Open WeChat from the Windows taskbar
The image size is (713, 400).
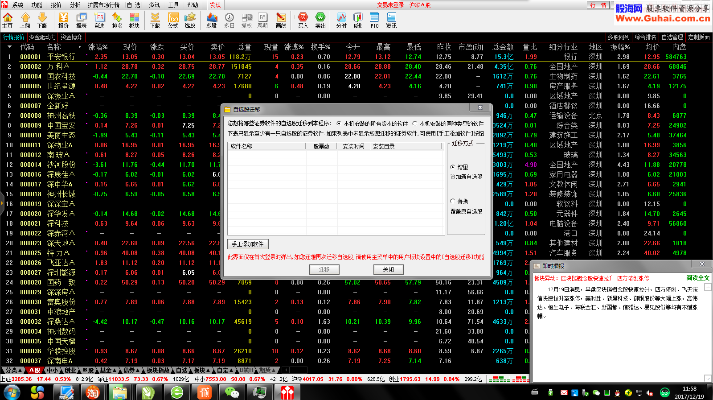coord(232,392)
